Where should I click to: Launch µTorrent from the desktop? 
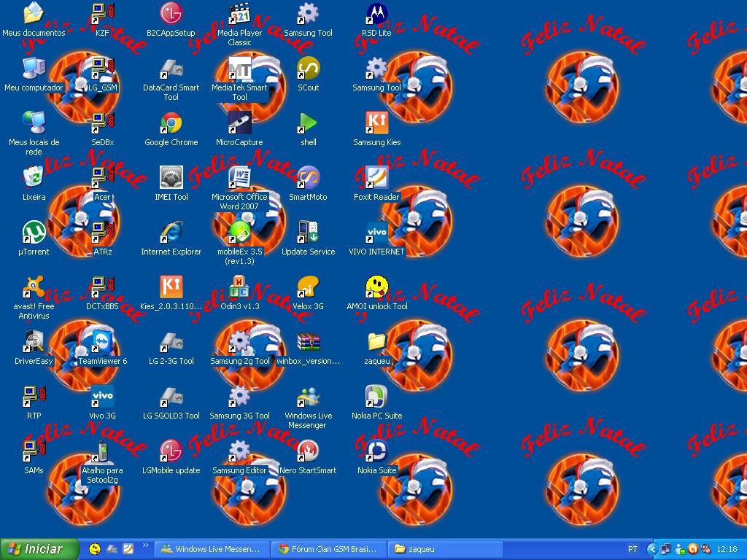tap(34, 233)
